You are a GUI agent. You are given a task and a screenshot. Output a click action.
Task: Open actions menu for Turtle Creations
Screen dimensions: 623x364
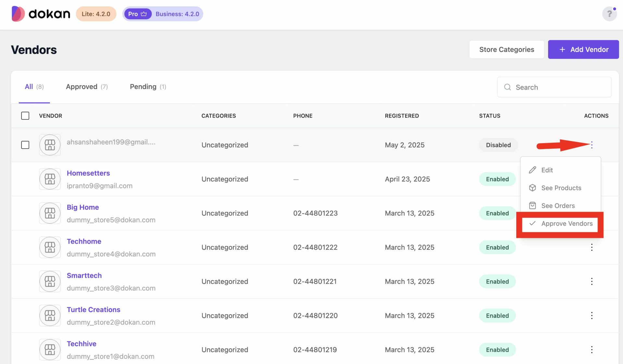(592, 315)
